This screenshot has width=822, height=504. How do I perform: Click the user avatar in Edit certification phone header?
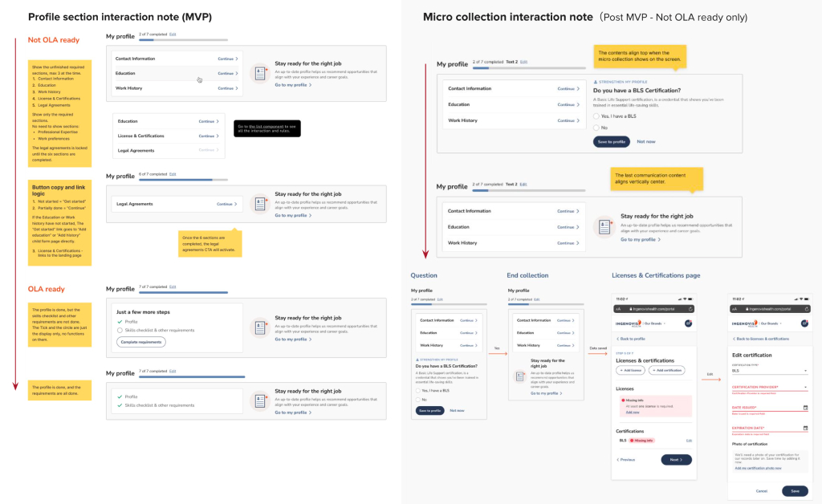804,323
